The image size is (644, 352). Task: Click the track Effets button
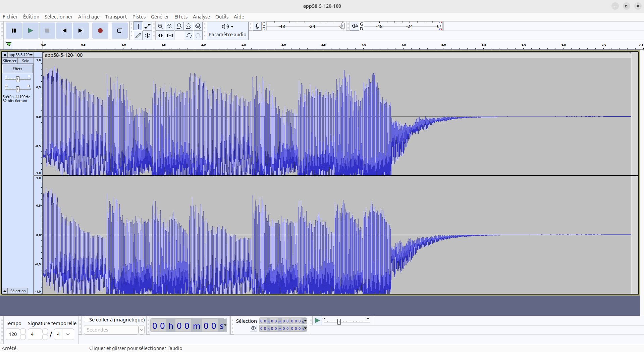pos(17,69)
